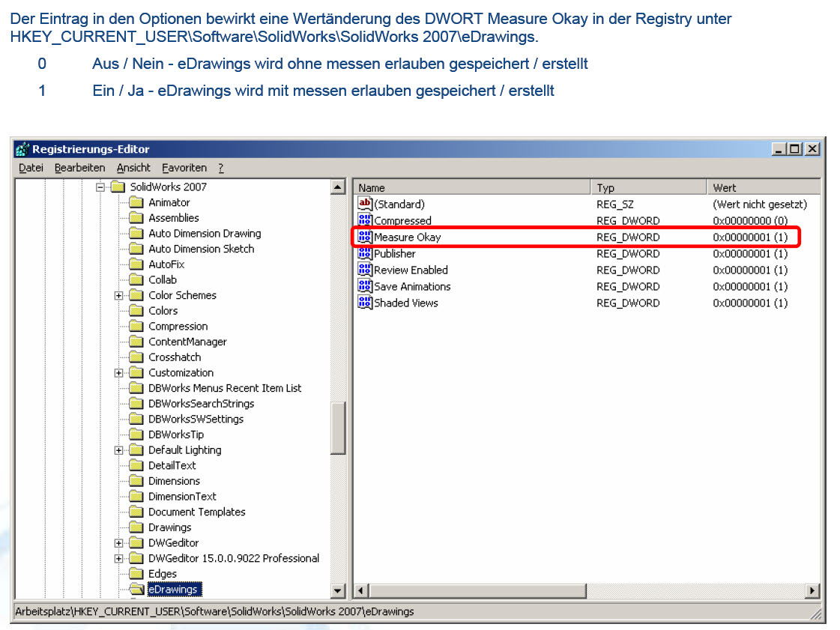
Task: Open the Bearbeiten menu
Action: [x=79, y=168]
